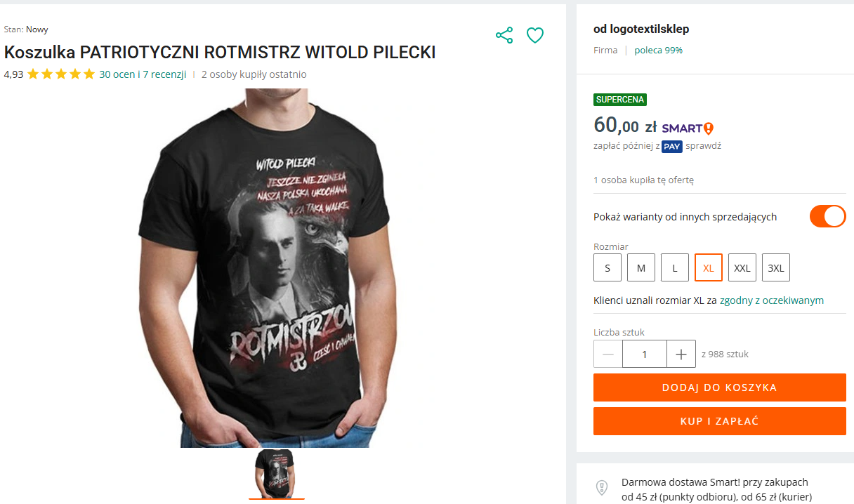Image resolution: width=854 pixels, height=504 pixels.
Task: Select size M
Action: point(641,267)
